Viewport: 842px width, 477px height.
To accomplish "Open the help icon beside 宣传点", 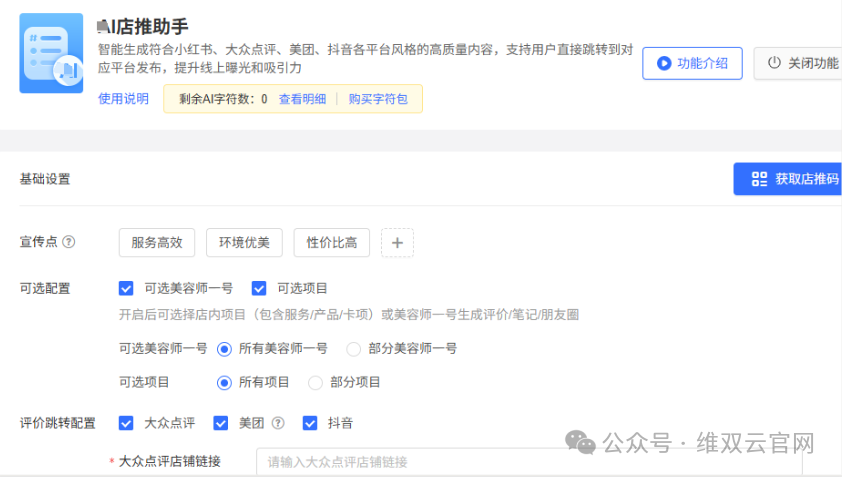I will pyautogui.click(x=69, y=242).
